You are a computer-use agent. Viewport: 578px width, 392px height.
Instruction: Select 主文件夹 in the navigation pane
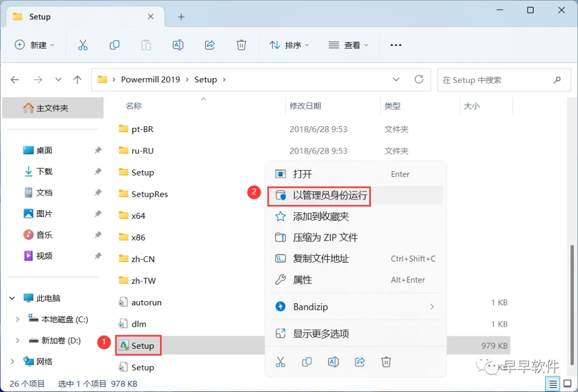point(52,108)
